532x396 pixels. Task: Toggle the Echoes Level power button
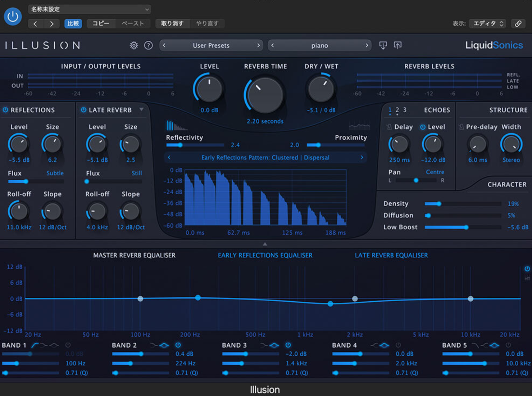(x=423, y=127)
